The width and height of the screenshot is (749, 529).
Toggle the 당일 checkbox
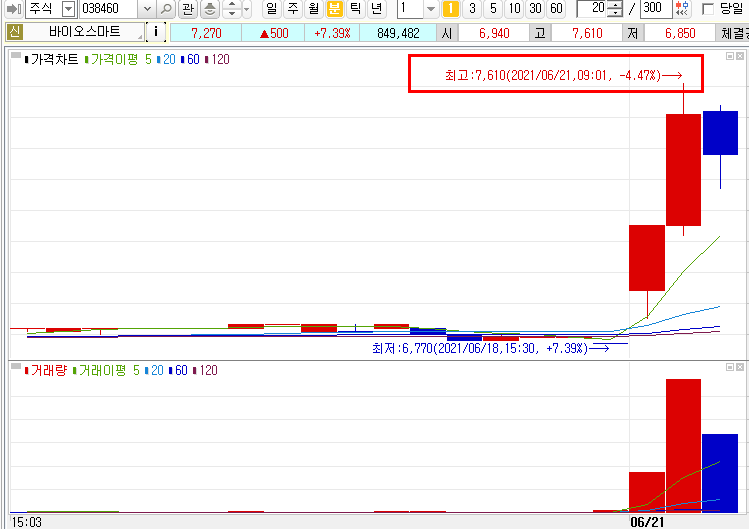pos(708,9)
